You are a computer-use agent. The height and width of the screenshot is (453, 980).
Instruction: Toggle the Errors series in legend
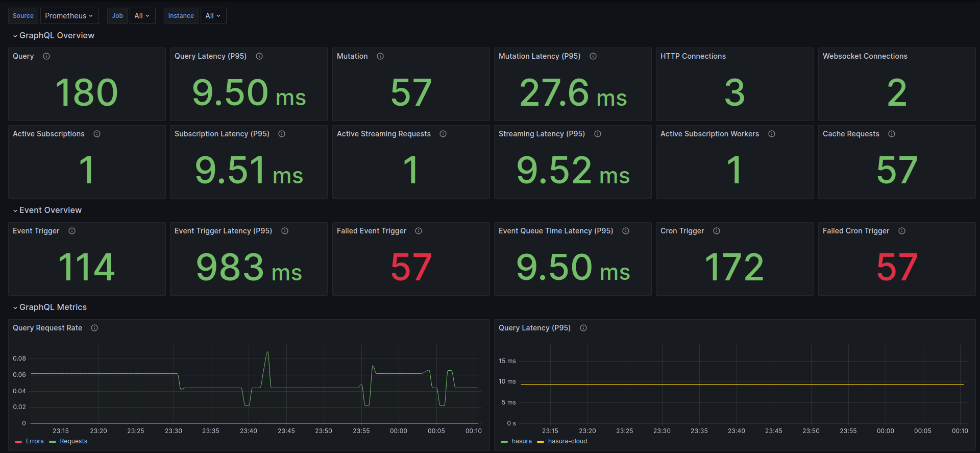[x=30, y=441]
